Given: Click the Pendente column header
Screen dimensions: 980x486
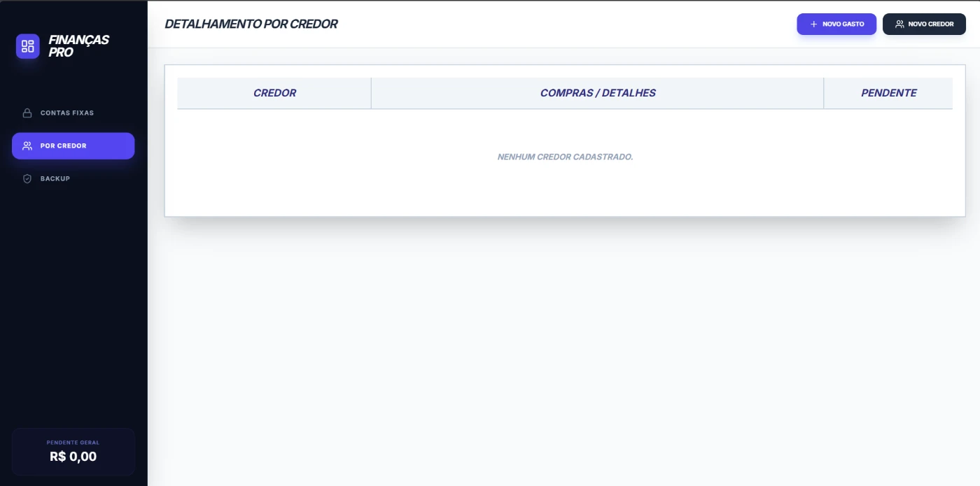Looking at the screenshot, I should (x=888, y=93).
